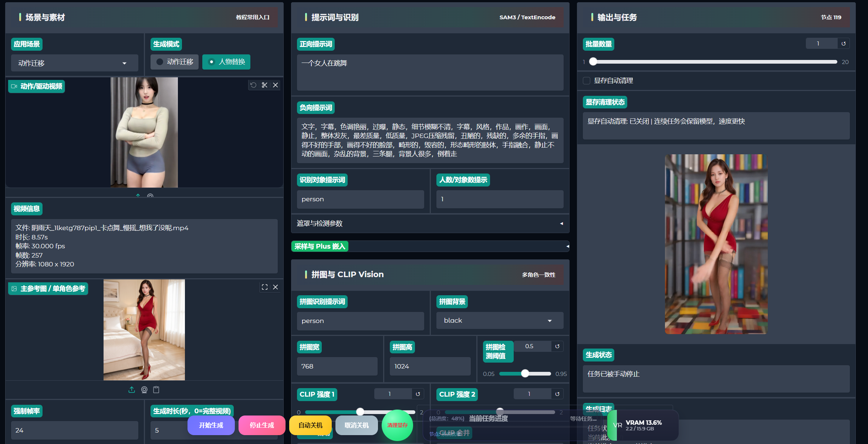The image size is (868, 444).
Task: Adjust CLIP 强度 1 slider handle
Action: coord(360,412)
